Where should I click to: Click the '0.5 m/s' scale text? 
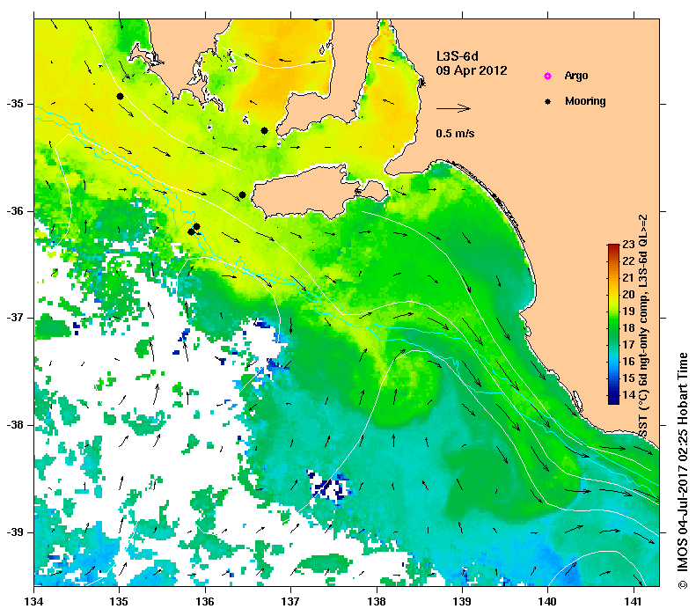455,134
